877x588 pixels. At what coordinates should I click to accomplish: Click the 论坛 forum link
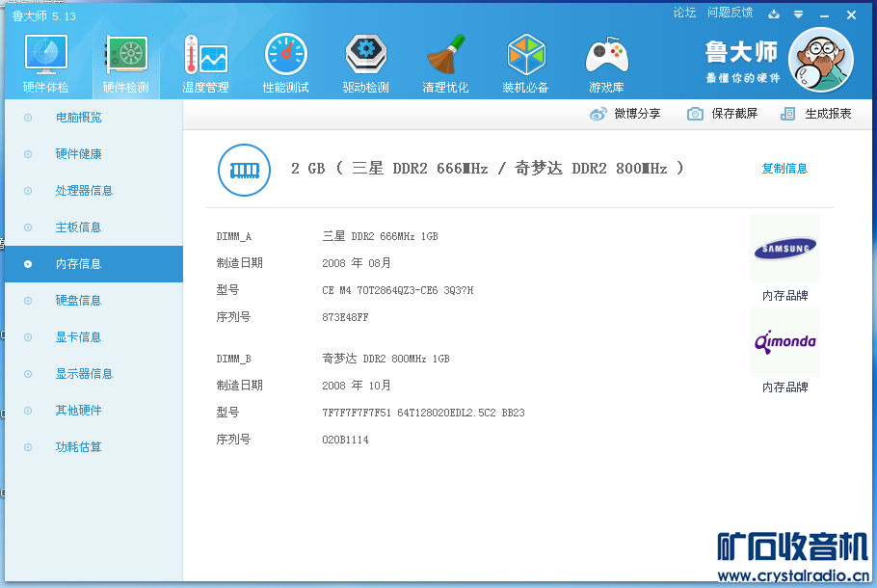click(684, 13)
